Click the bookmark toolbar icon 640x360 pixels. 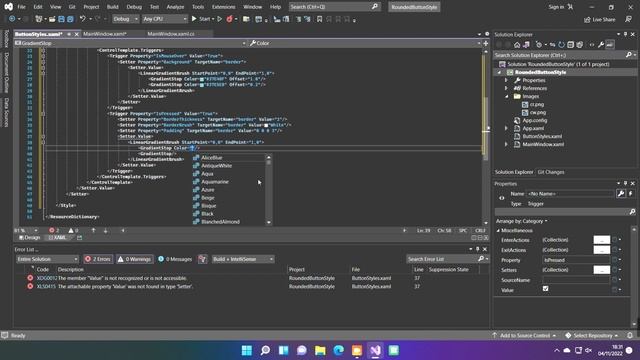320,19
